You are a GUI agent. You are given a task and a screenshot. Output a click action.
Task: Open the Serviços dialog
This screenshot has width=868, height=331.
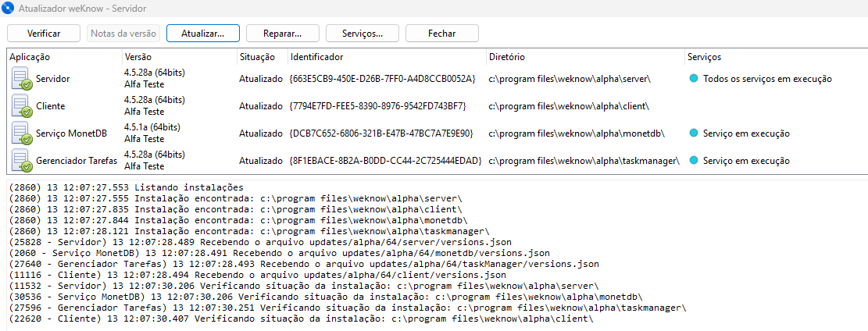[362, 34]
